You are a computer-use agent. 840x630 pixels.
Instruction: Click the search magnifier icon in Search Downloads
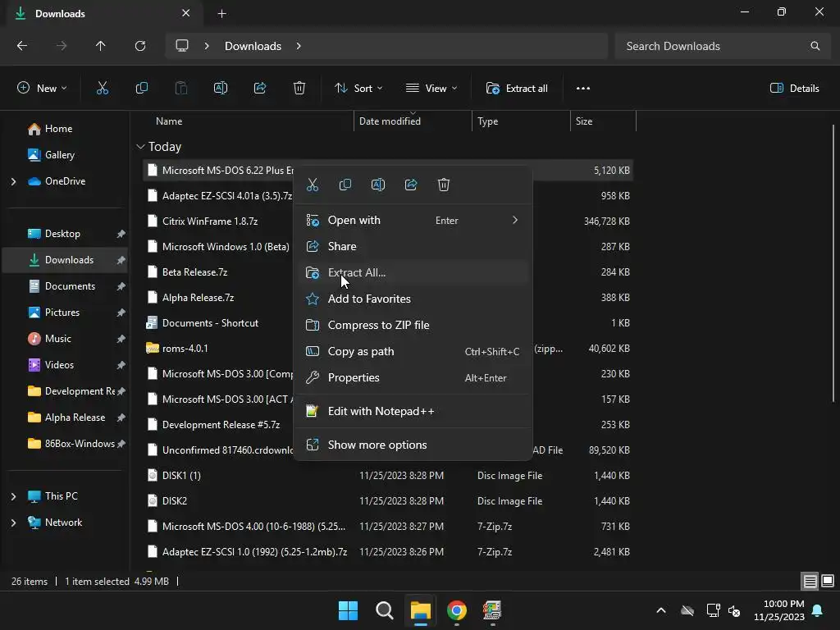(815, 46)
